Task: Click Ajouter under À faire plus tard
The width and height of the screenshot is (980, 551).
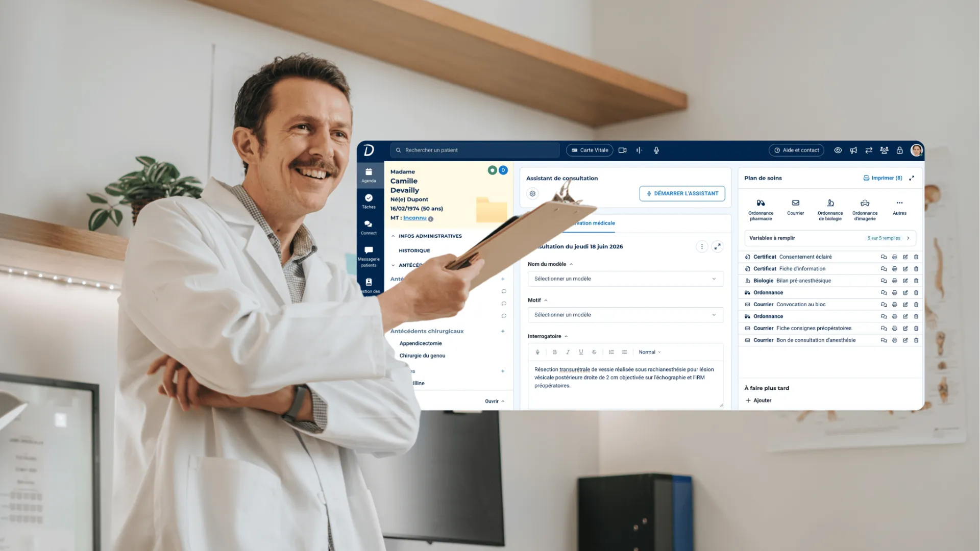Action: pyautogui.click(x=758, y=400)
